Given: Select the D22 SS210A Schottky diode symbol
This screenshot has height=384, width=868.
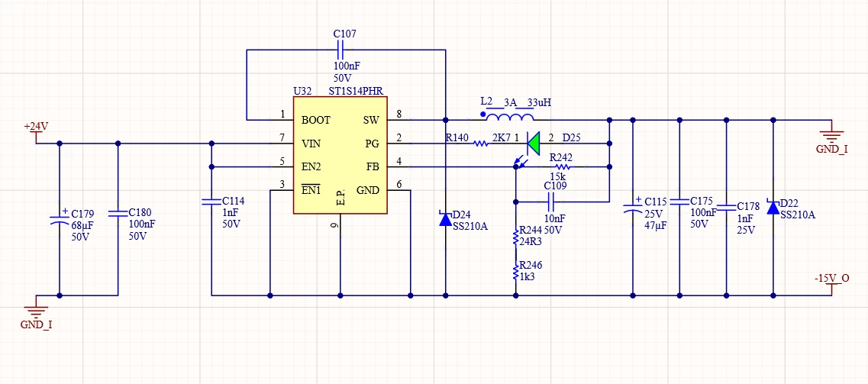Looking at the screenshot, I should click(x=773, y=207).
